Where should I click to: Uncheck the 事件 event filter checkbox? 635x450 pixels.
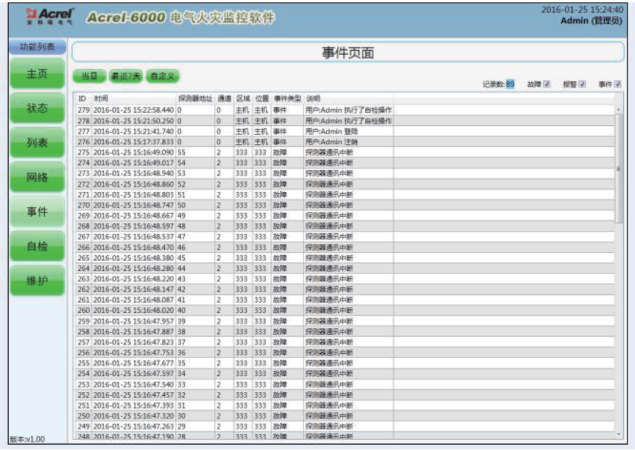(x=617, y=84)
